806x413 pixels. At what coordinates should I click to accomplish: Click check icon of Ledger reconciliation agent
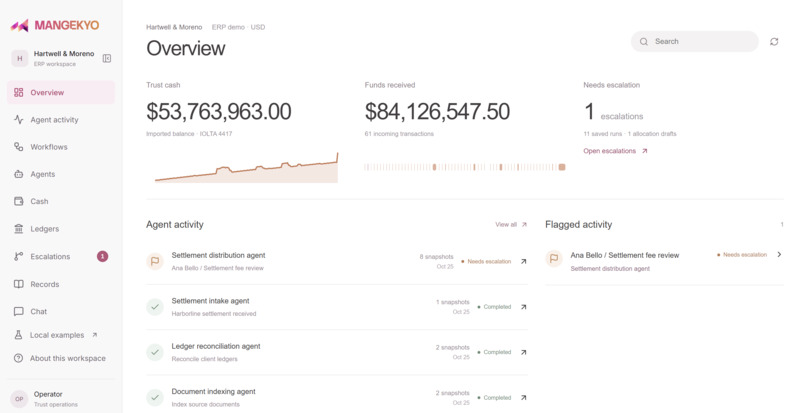coord(155,352)
